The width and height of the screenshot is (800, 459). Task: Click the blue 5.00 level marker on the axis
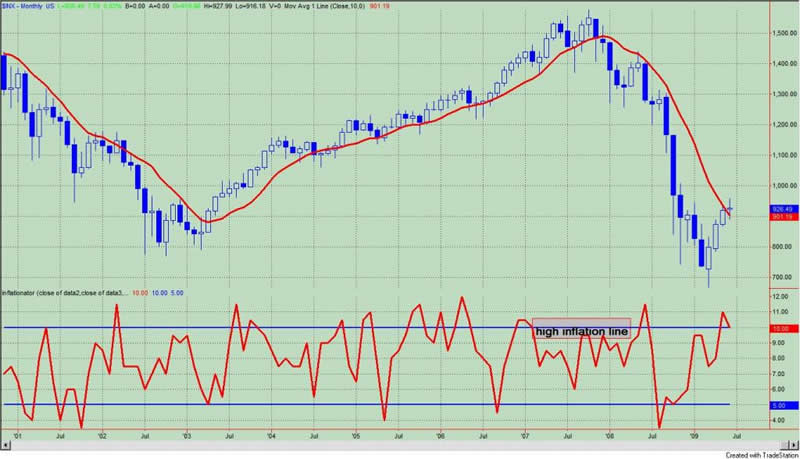tap(783, 405)
